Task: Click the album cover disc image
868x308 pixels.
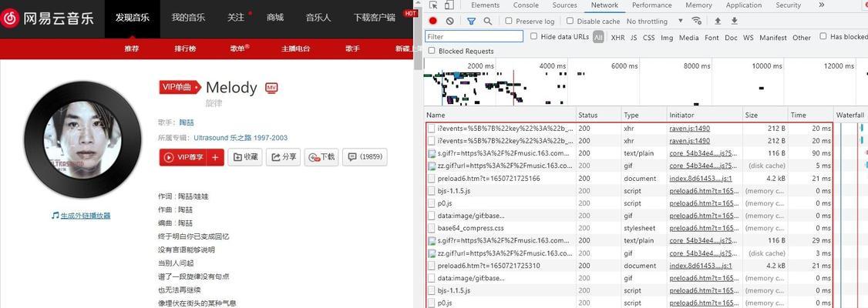Action: pyautogui.click(x=82, y=139)
